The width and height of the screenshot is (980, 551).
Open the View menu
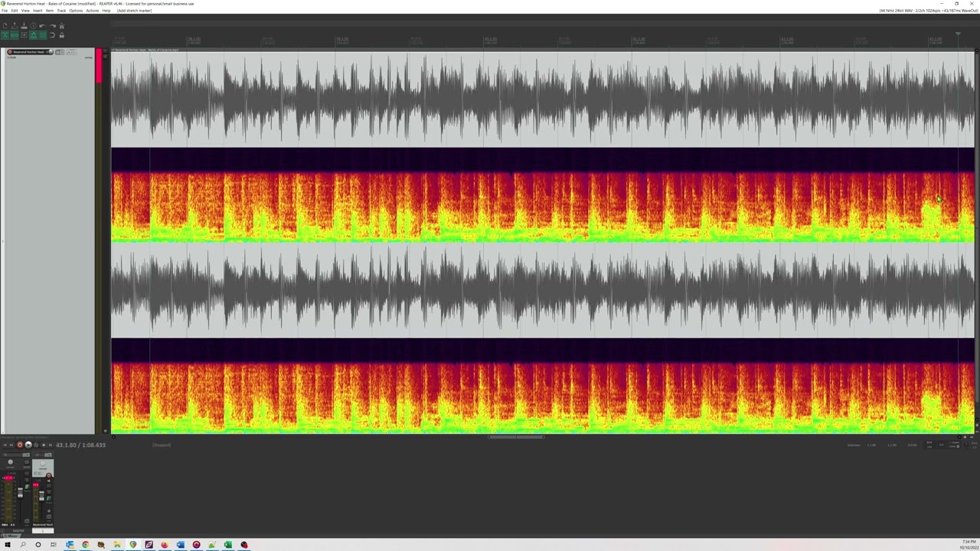25,11
